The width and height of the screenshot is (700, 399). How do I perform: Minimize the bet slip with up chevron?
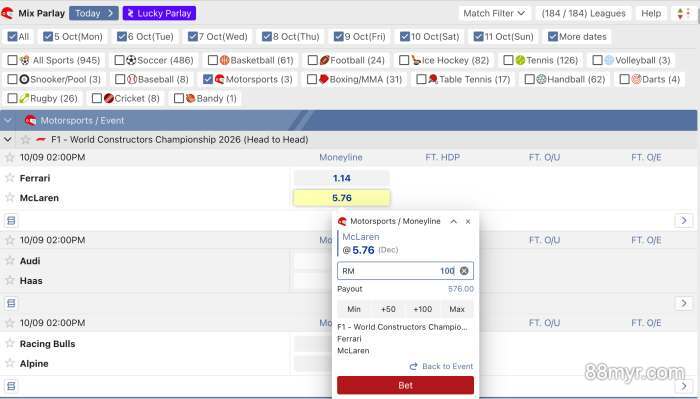pyautogui.click(x=454, y=221)
